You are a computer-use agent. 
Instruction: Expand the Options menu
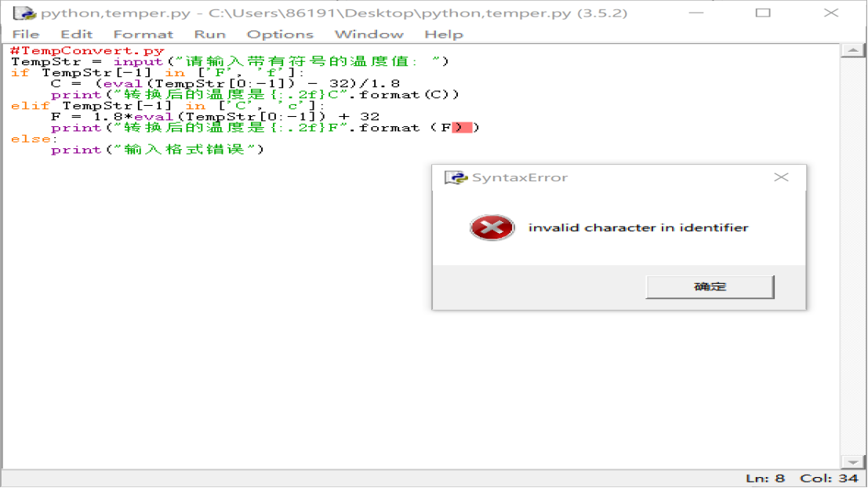click(280, 35)
